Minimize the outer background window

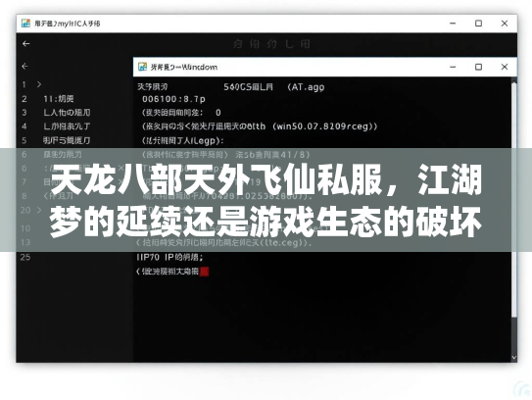point(453,24)
